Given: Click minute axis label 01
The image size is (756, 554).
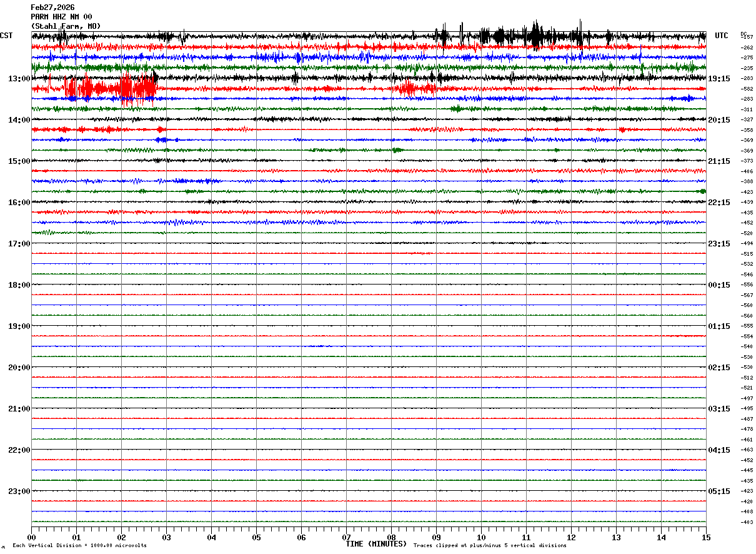Looking at the screenshot, I should [x=76, y=538].
